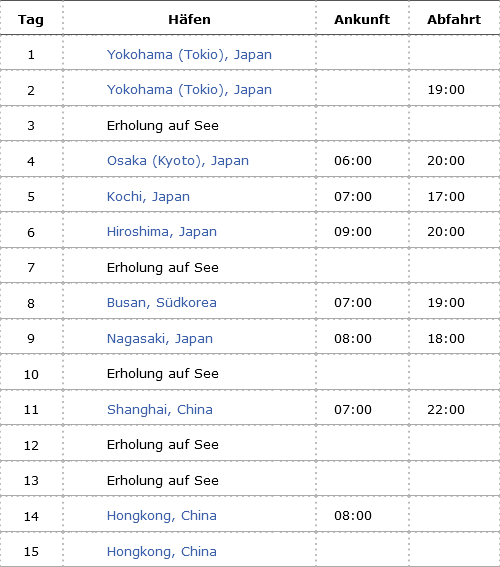Screen dimensions: 500x567
Task: Select the Hiroshima, Japan link
Action: click(x=162, y=231)
